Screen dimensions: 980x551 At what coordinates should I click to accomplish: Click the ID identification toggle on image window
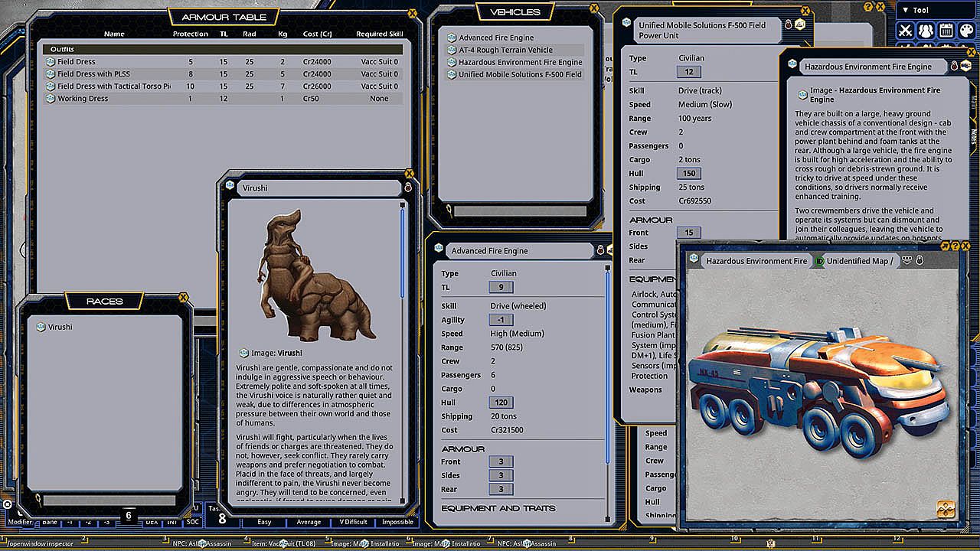[820, 261]
